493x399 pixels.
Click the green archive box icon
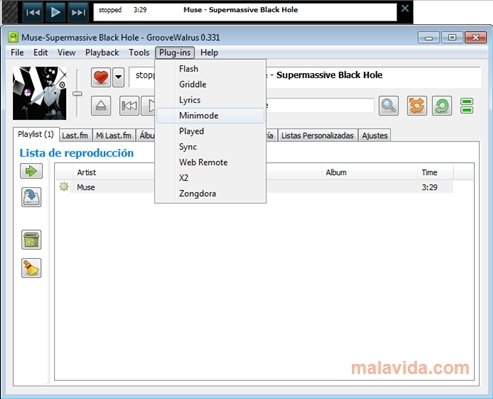(31, 240)
